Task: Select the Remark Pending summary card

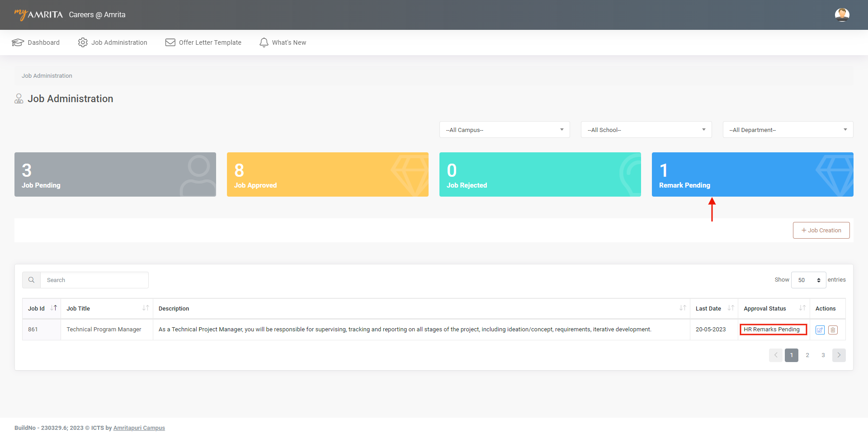Action: [x=752, y=174]
